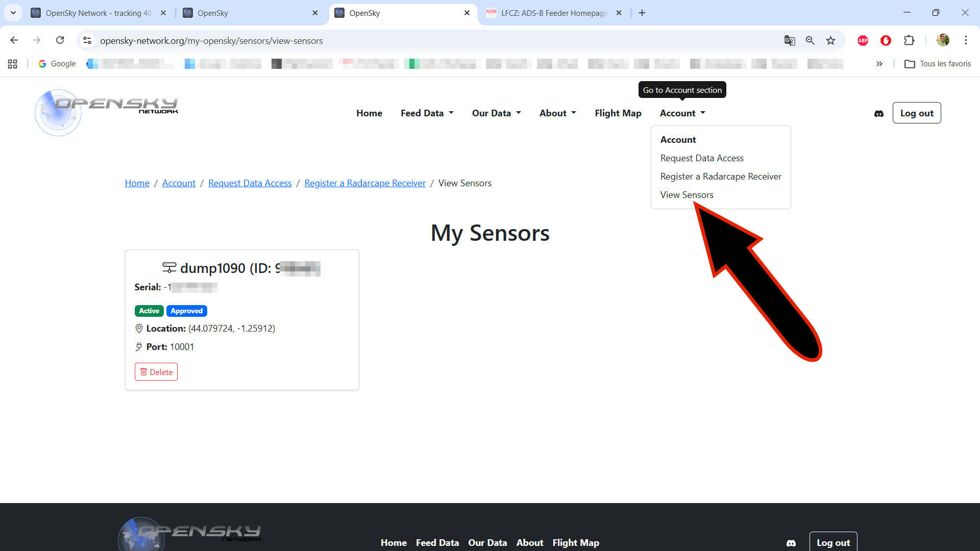Click the My Sensors heading

pos(490,233)
